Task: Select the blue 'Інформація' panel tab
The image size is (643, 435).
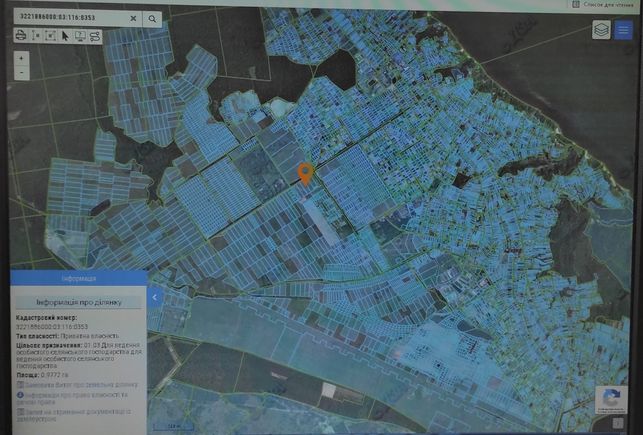Action: pyautogui.click(x=79, y=278)
